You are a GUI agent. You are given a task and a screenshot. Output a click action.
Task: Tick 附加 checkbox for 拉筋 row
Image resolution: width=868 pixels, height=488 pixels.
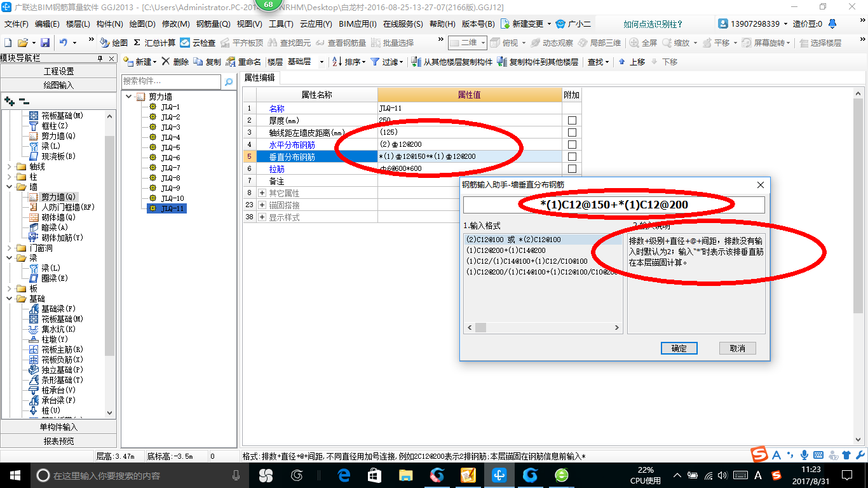click(572, 168)
